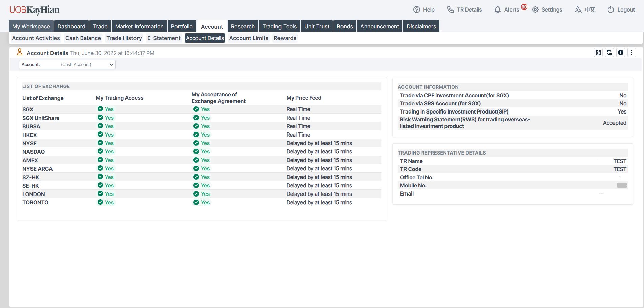Refresh the Account Details panel
Viewport: 644px width, 308px height.
tap(609, 53)
